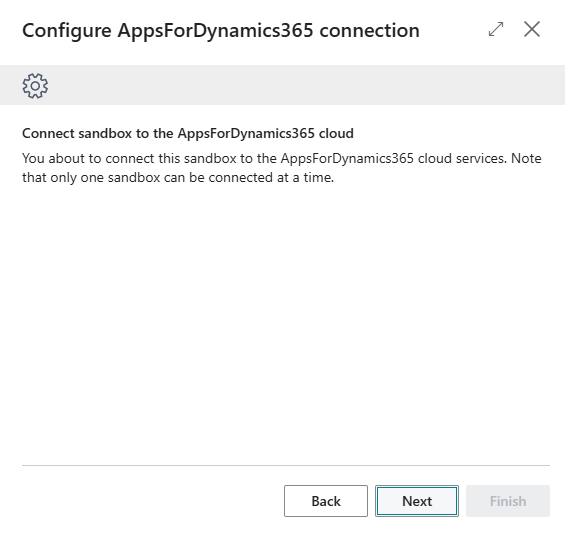The height and width of the screenshot is (538, 565).
Task: Click the gear settings icon in the banner
Action: click(x=35, y=86)
